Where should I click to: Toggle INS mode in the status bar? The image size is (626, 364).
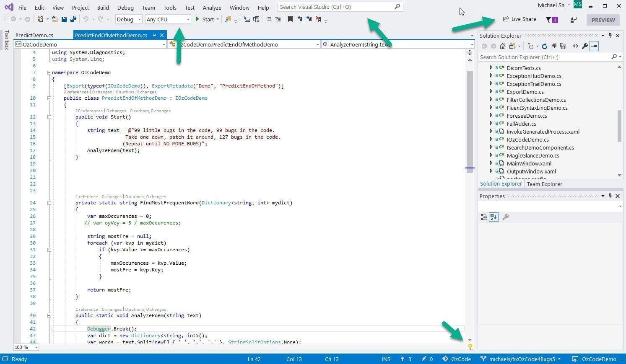385,359
